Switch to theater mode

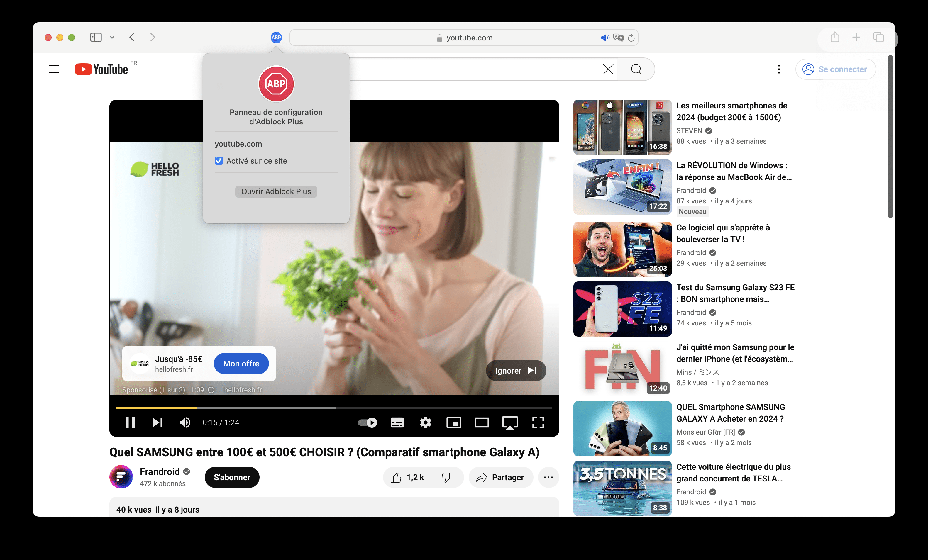coord(482,422)
